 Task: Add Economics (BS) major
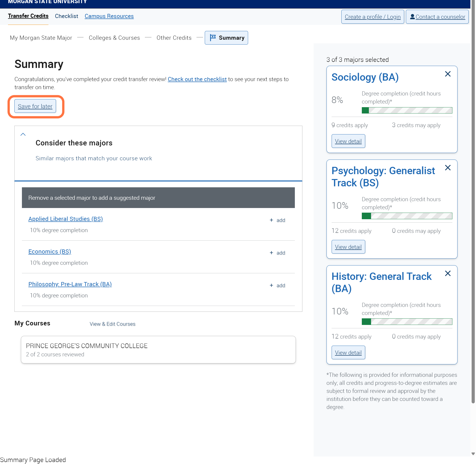(x=278, y=253)
